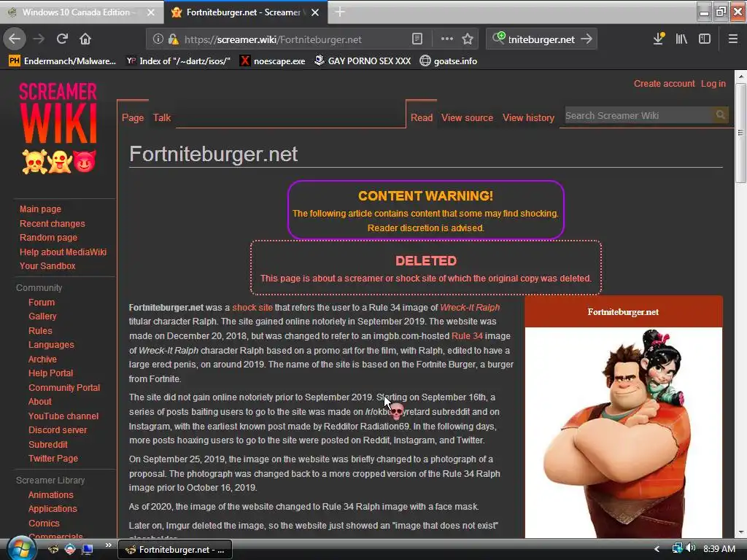Image resolution: width=747 pixels, height=560 pixels.
Task: Expand quick launch overflow chevron
Action: [108, 545]
